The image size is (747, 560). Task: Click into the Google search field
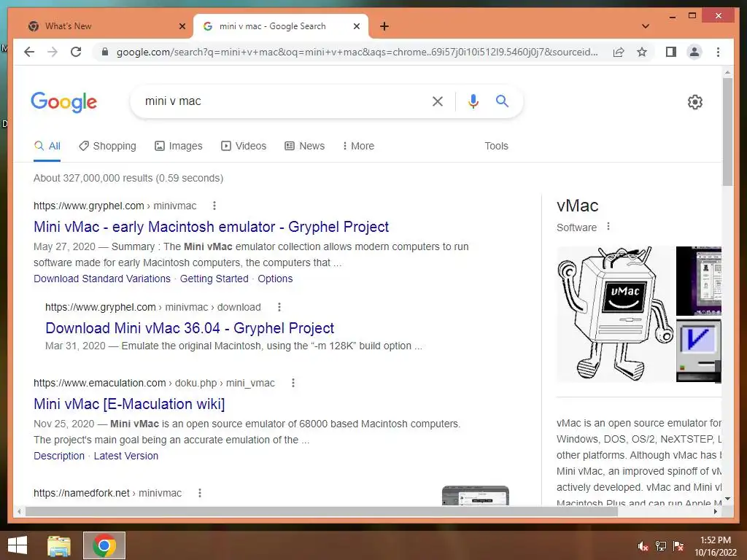point(281,101)
